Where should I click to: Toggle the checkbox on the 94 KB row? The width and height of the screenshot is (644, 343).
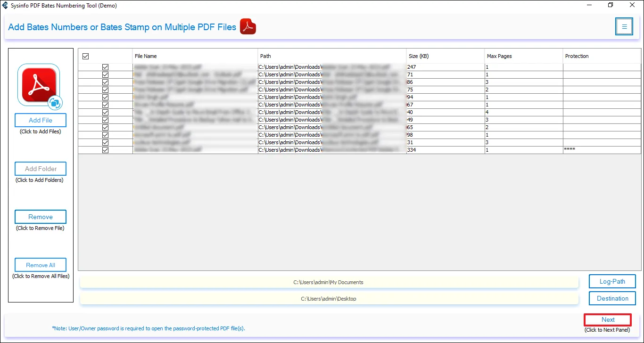coord(105,98)
